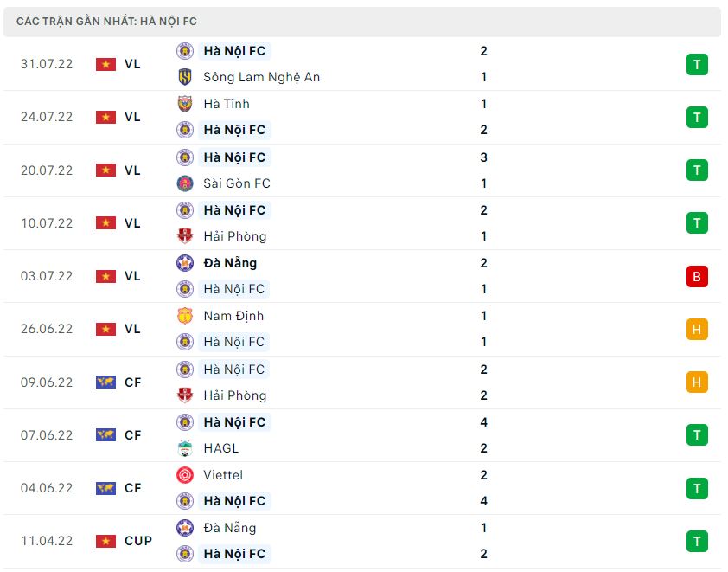
Task: Click the Hà Tĩnh team crest
Action: [185, 104]
